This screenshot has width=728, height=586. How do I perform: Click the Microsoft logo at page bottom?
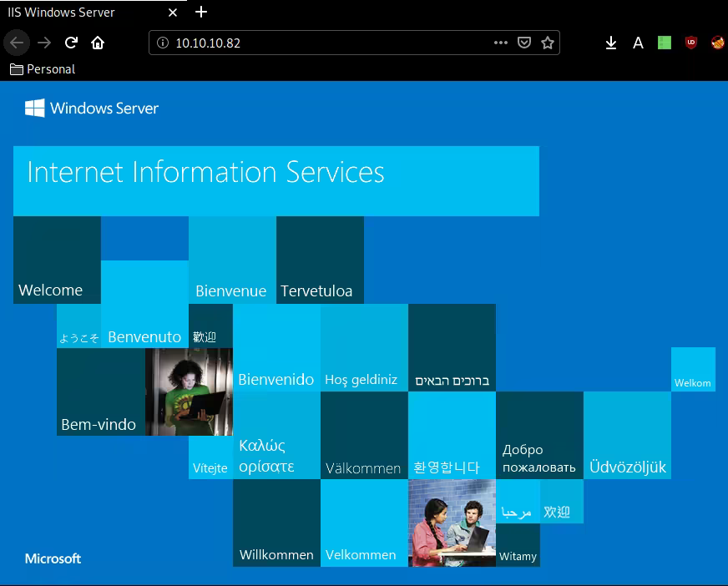click(x=53, y=558)
